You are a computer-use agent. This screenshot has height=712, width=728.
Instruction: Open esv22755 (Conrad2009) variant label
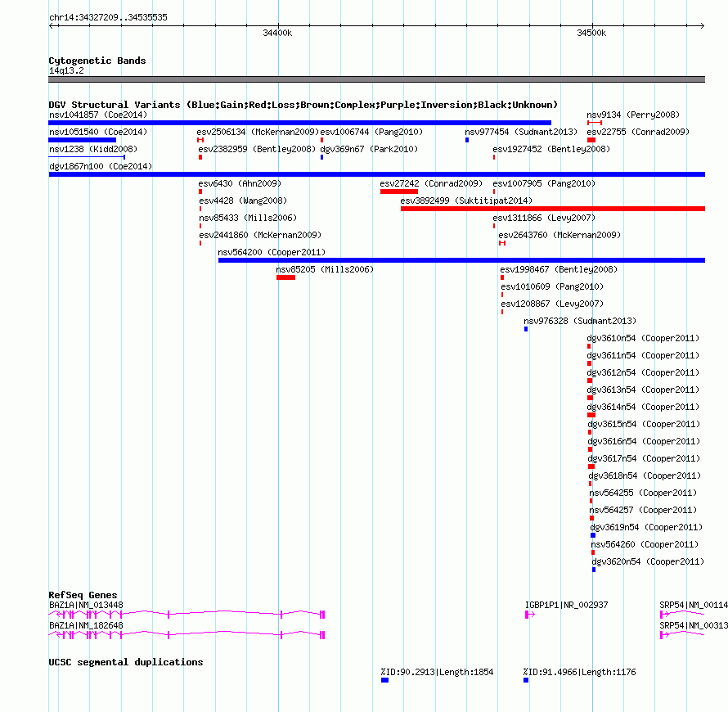click(x=638, y=132)
